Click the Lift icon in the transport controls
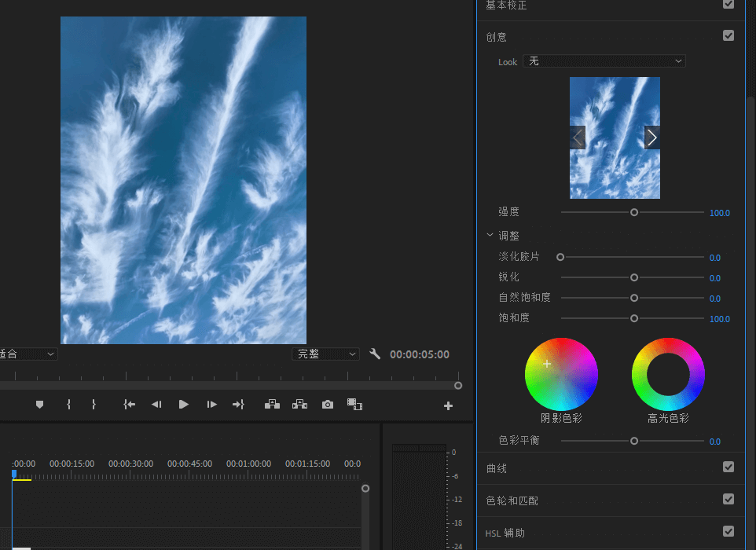This screenshot has height=550, width=756. point(271,404)
